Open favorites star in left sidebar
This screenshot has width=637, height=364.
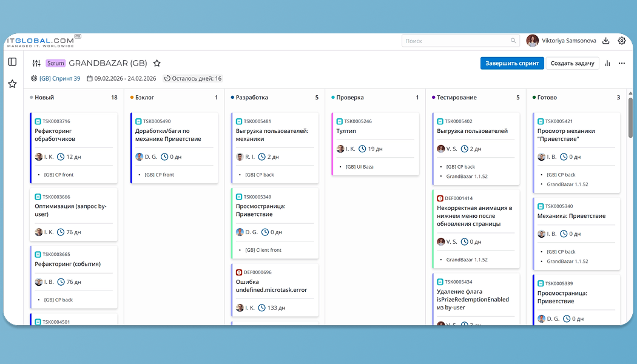coord(13,84)
